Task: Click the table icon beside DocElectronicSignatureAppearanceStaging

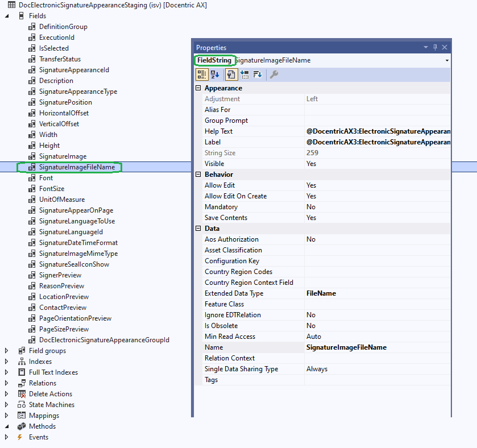Action: [x=11, y=5]
